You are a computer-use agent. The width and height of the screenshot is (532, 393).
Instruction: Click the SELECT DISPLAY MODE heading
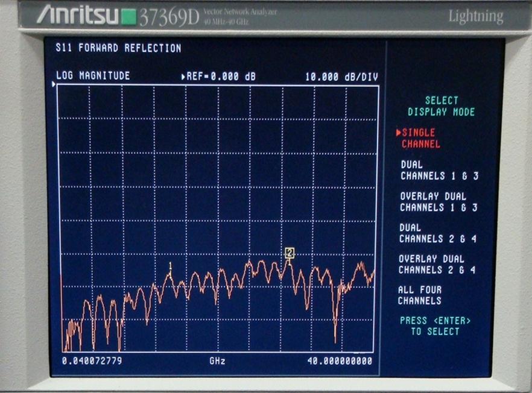coord(441,106)
